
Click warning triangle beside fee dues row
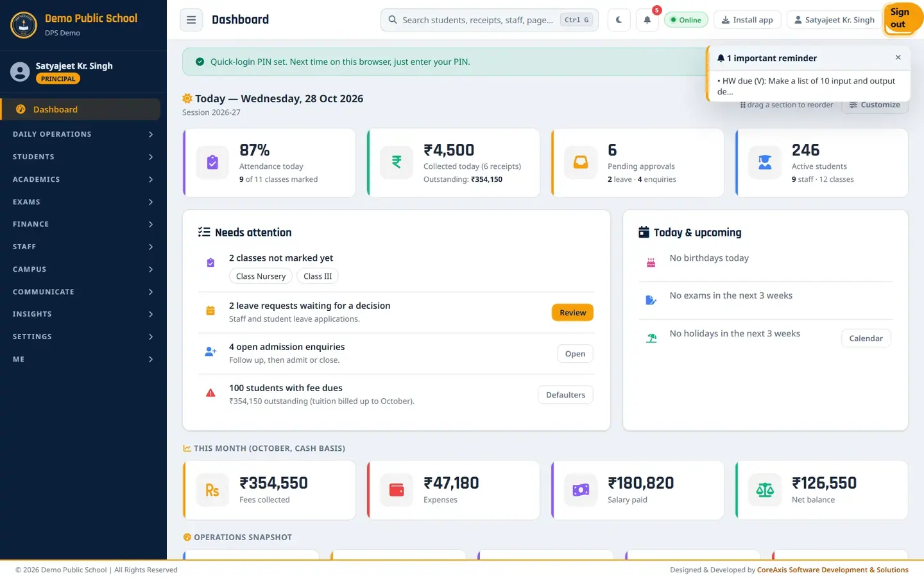(210, 393)
